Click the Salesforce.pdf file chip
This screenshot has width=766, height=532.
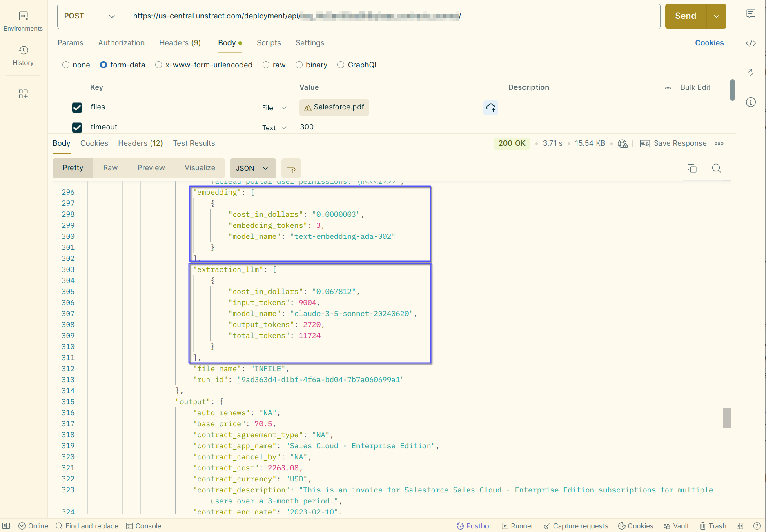tap(334, 107)
